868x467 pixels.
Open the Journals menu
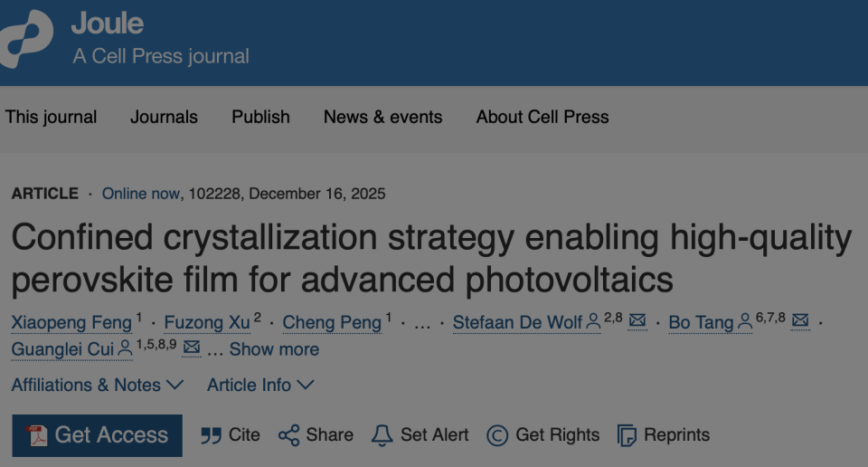tap(164, 117)
